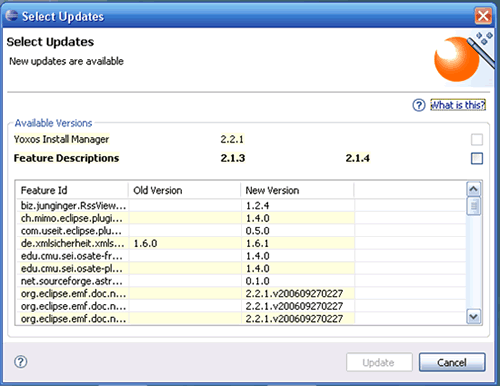Click the scrollbar up arrow of the feature table
Viewport: 500px width, 386px height.
[474, 189]
